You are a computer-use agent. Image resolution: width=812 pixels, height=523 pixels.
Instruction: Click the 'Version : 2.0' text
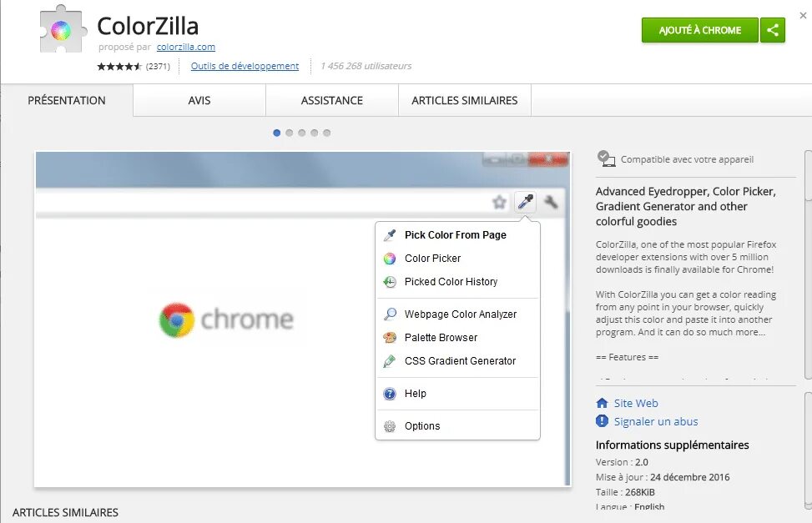(x=622, y=462)
